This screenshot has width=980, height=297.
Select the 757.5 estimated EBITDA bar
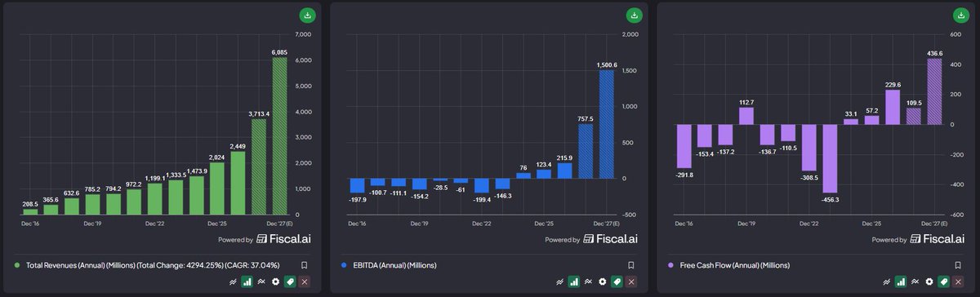click(x=586, y=151)
